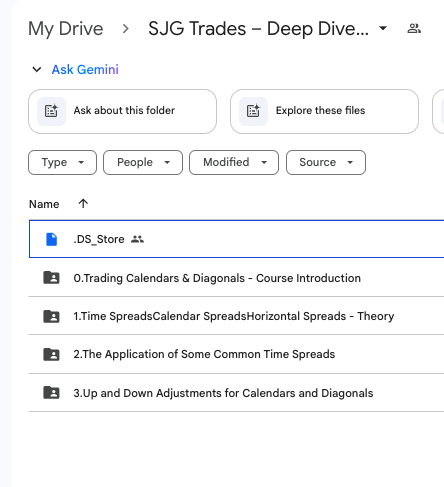Click the Explore these files sparkle icon
444x487 pixels.
pyautogui.click(x=253, y=111)
